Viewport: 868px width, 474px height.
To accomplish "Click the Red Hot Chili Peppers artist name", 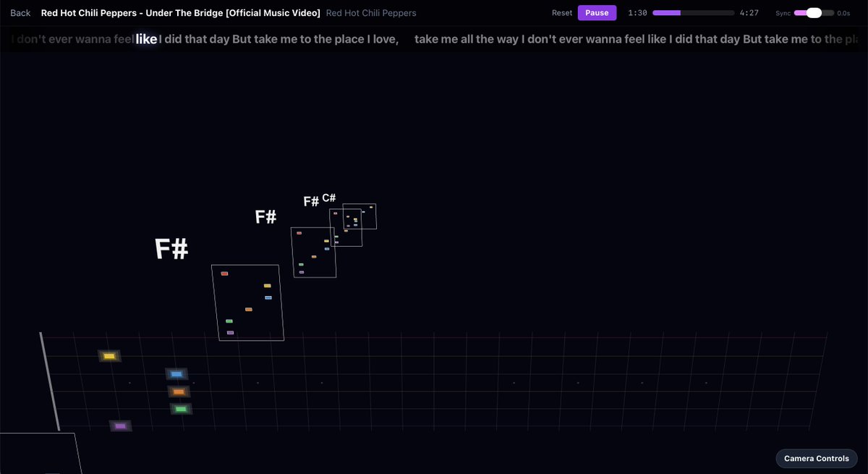I will click(371, 13).
